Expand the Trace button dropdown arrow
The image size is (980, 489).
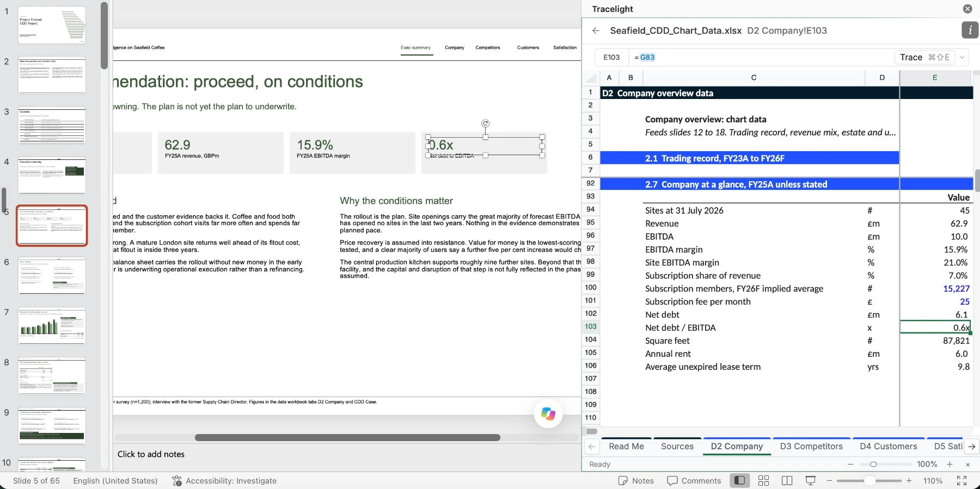pyautogui.click(x=962, y=57)
